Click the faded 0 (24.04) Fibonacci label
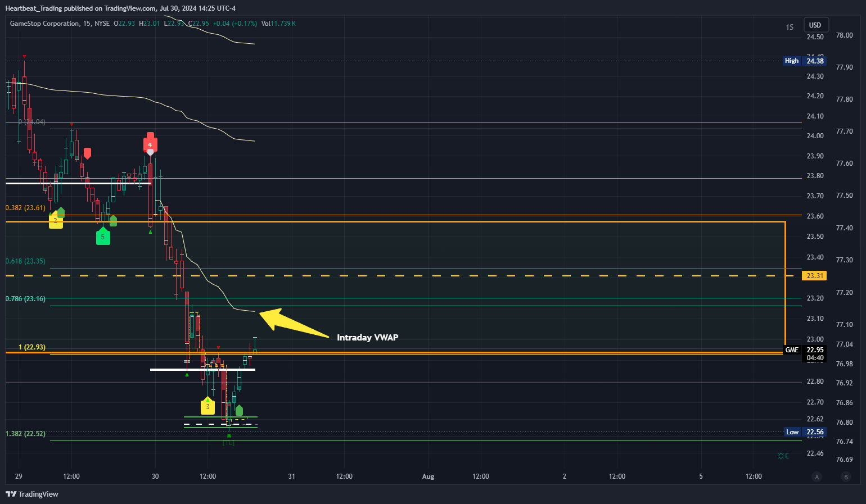The width and height of the screenshot is (866, 504). (32, 122)
